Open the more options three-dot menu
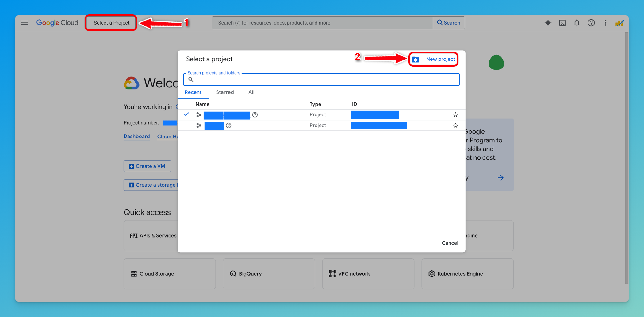The image size is (644, 317). 605,23
